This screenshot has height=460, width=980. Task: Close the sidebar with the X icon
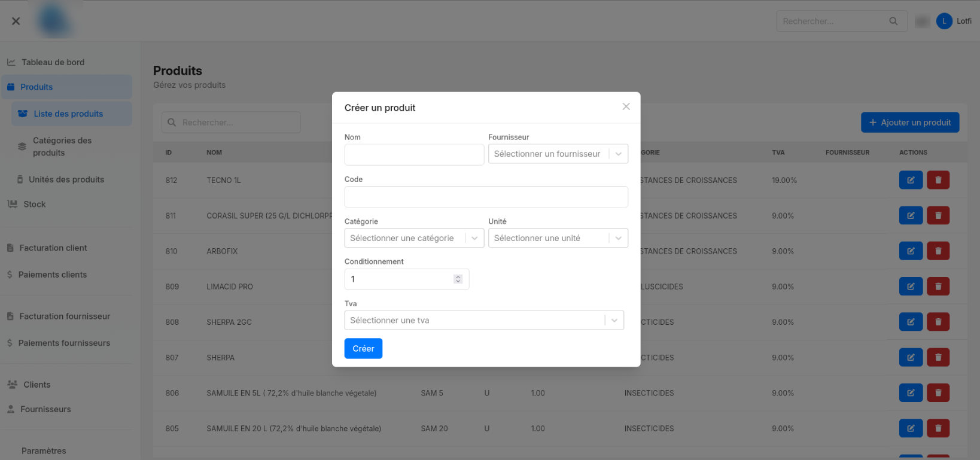pyautogui.click(x=16, y=21)
